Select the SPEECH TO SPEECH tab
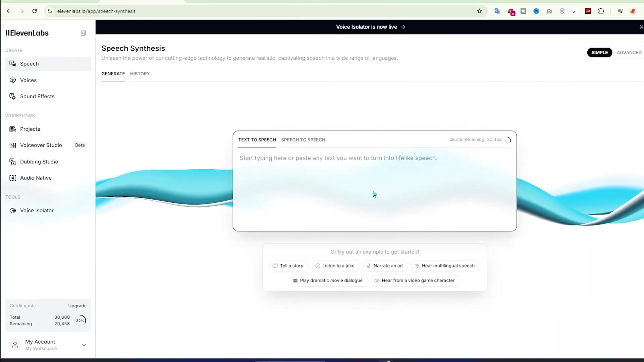Screen dimensions: 644x362 [303, 140]
